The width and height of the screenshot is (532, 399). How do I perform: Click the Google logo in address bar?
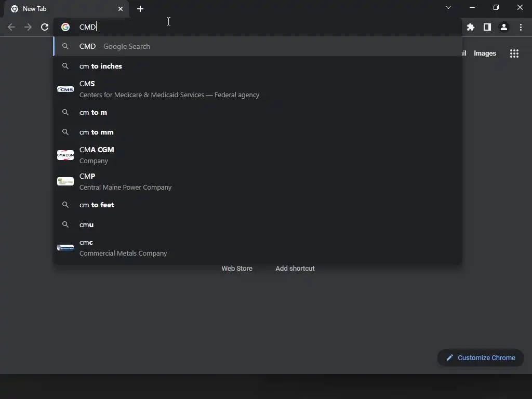coord(65,27)
